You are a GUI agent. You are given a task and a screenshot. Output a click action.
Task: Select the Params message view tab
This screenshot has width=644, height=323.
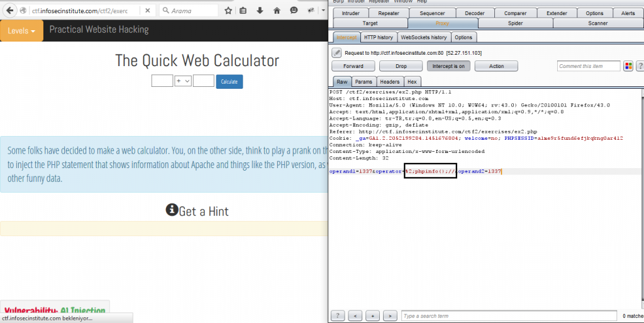[364, 82]
